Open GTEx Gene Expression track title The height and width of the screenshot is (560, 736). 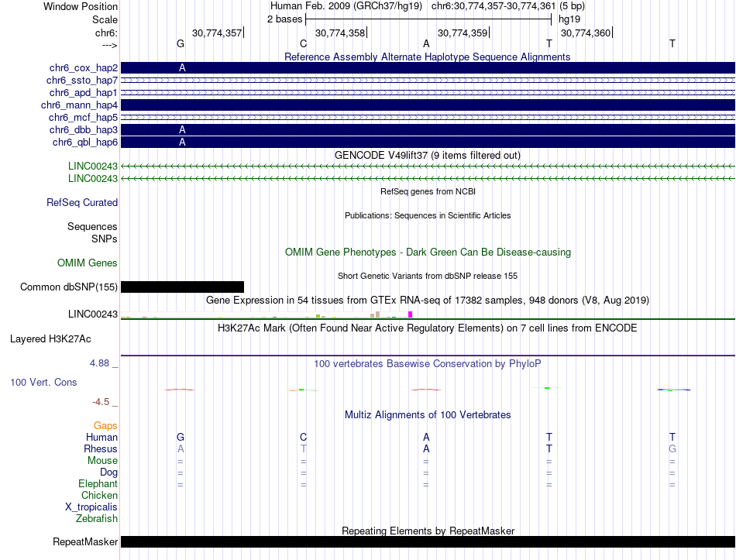point(428,300)
